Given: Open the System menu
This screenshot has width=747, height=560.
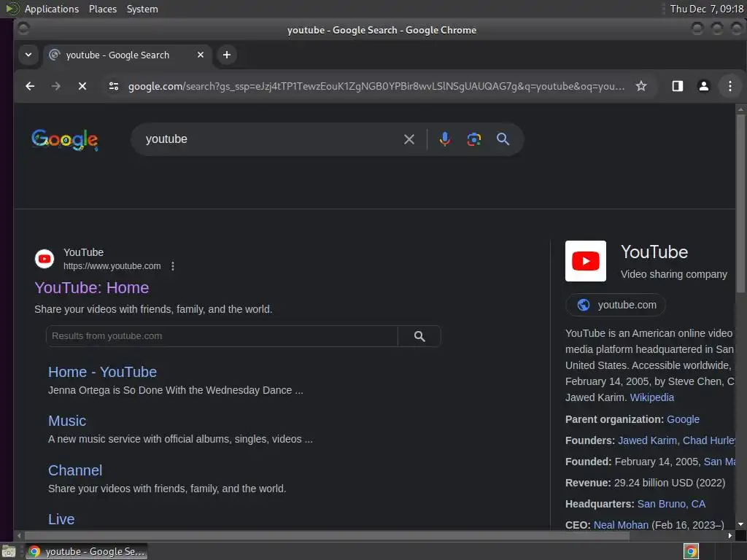Looking at the screenshot, I should [x=142, y=9].
